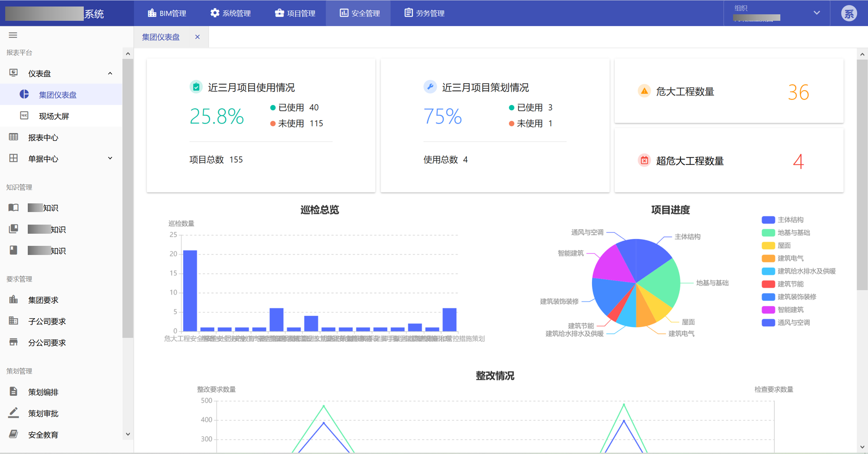Open the 组织 organization dropdown
This screenshot has width=868, height=454.
pos(777,13)
